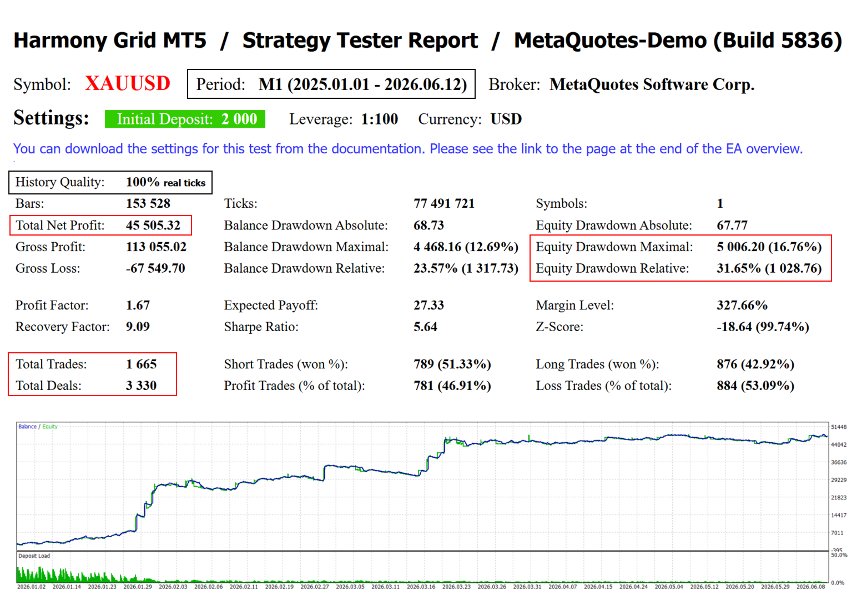Click the Balance legend label on chart

[x=27, y=426]
